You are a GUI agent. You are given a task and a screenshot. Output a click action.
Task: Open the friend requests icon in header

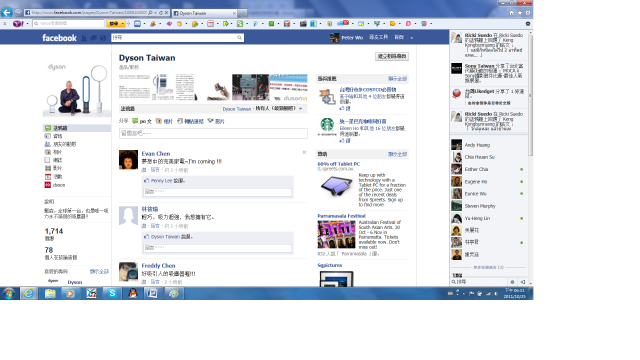(x=84, y=38)
